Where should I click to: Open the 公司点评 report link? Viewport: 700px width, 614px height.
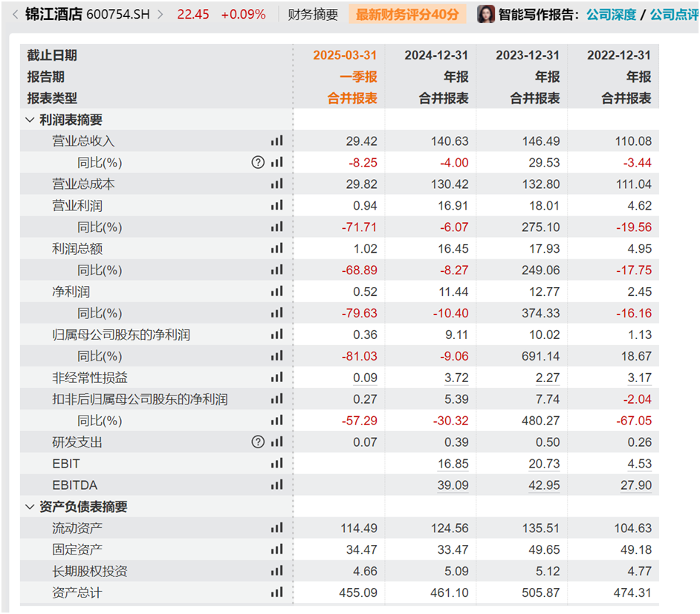674,14
